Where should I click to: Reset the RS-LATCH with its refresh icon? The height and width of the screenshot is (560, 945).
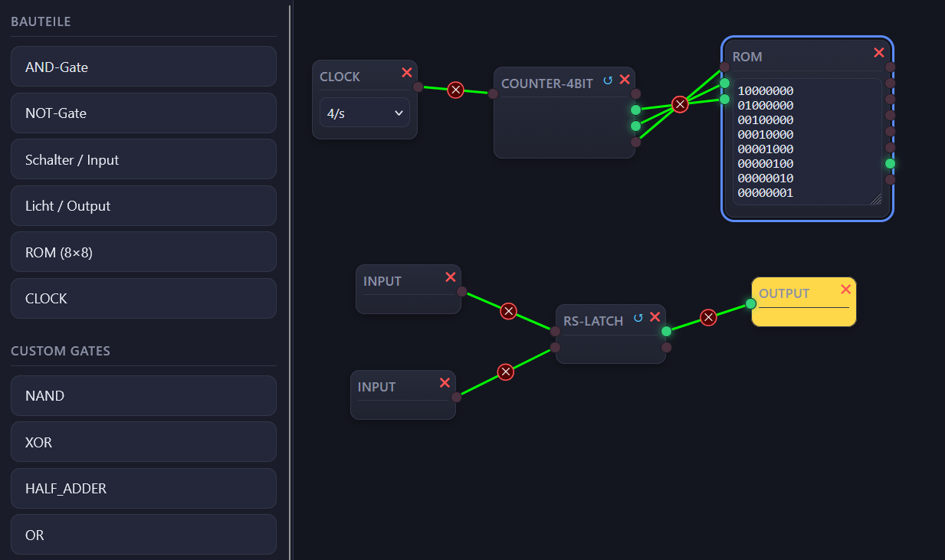click(x=638, y=318)
